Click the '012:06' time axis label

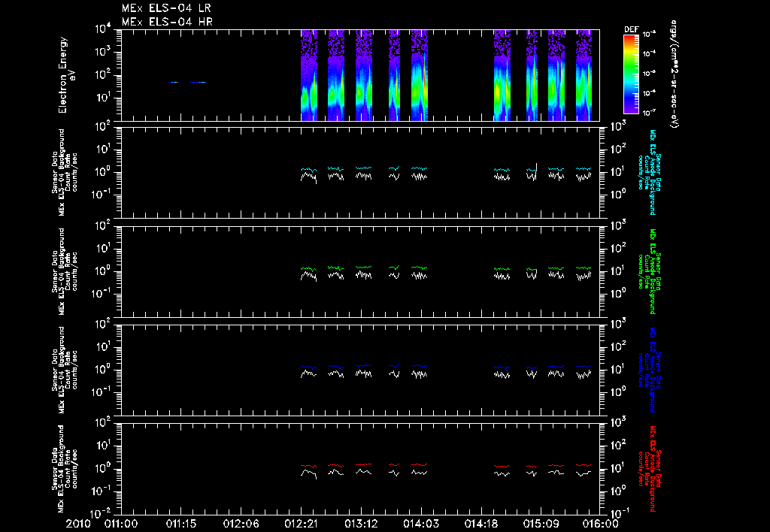(x=241, y=524)
